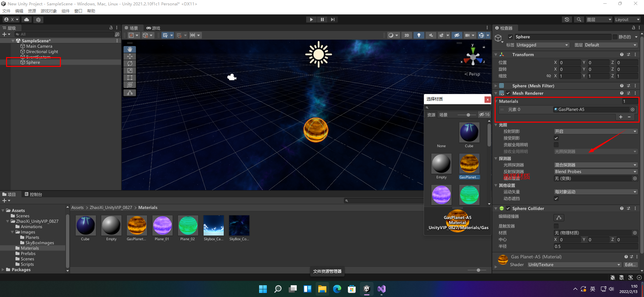Select the Hand view tool

click(130, 49)
